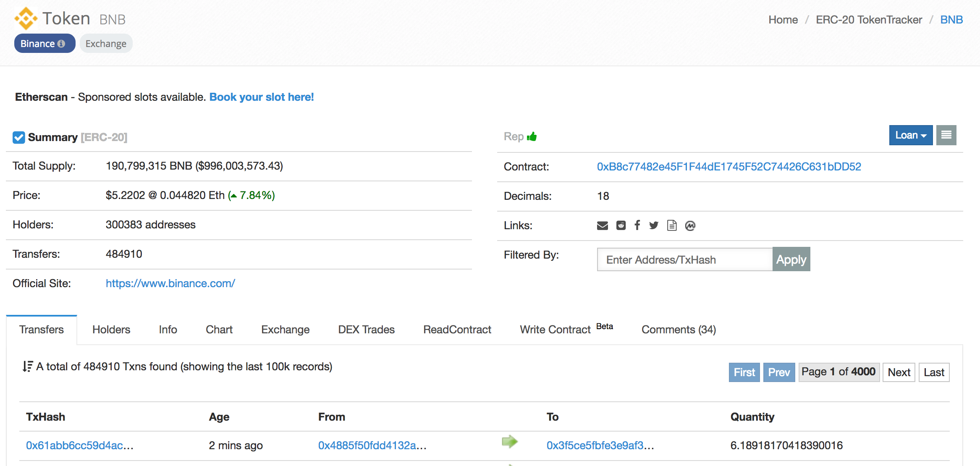This screenshot has width=980, height=466.
Task: Click the info icon on Binance tag
Action: pyautogui.click(x=61, y=44)
